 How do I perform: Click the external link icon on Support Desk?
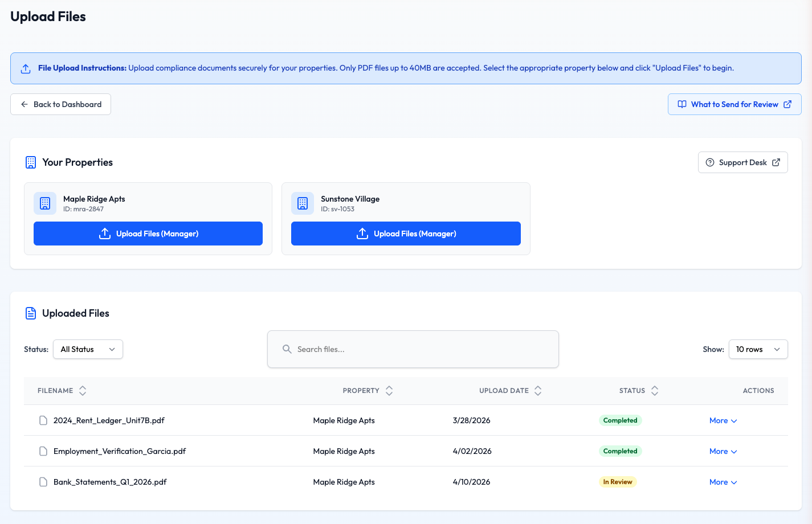tap(776, 162)
